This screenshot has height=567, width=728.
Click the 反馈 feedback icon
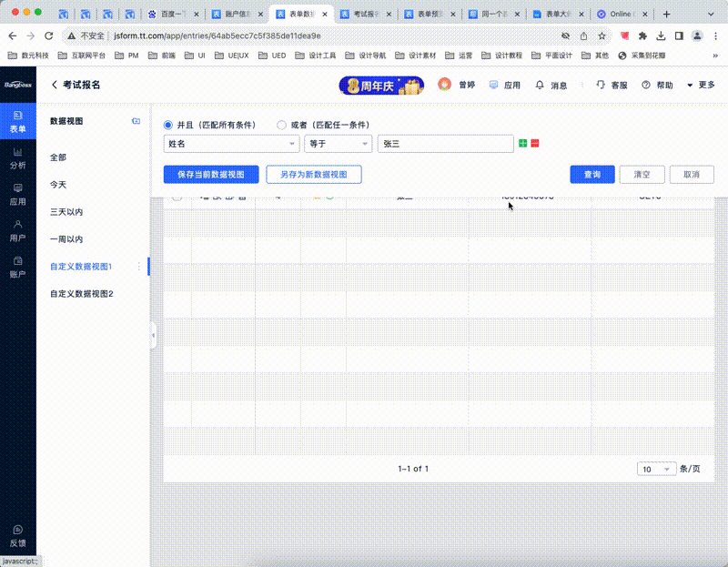click(17, 535)
